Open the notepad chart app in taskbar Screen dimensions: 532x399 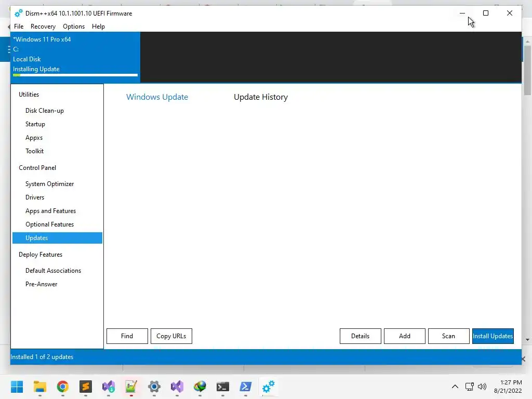pos(131,387)
